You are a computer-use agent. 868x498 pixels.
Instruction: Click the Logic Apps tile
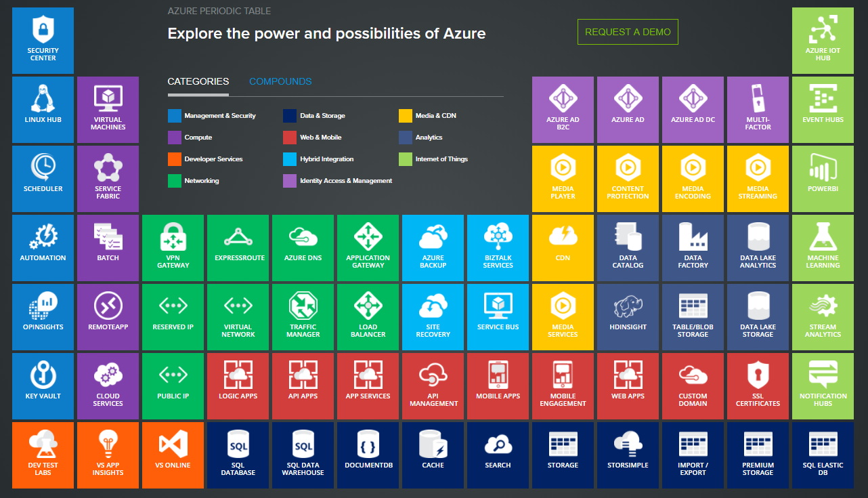pos(238,386)
